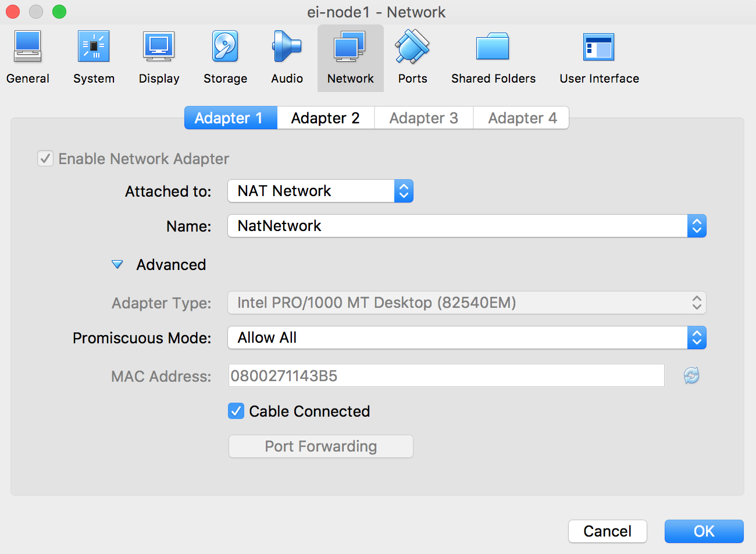Collapse the Advanced section triangle

pos(117,265)
